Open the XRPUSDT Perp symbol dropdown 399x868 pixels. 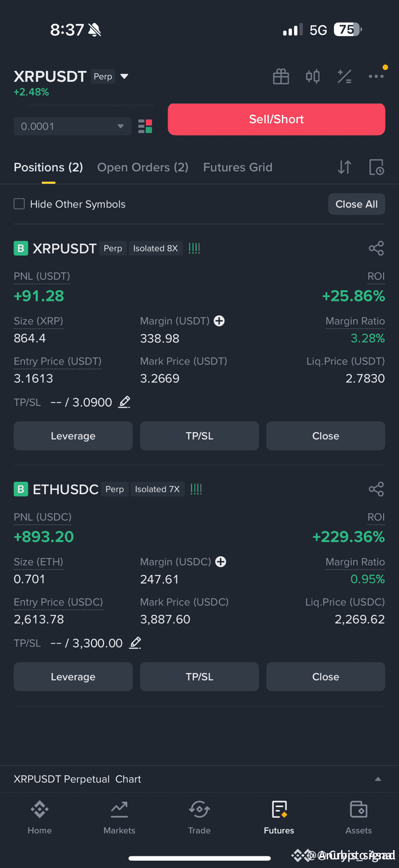[x=71, y=76]
